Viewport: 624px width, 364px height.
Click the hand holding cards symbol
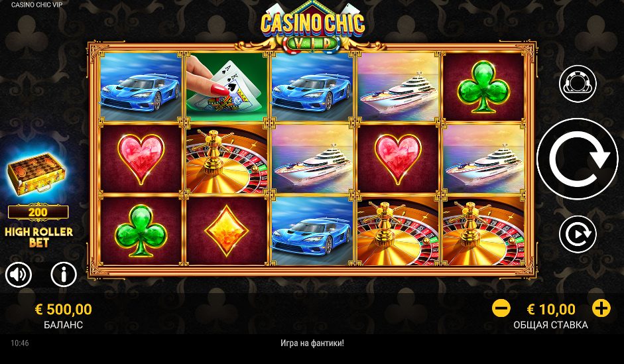click(x=226, y=87)
